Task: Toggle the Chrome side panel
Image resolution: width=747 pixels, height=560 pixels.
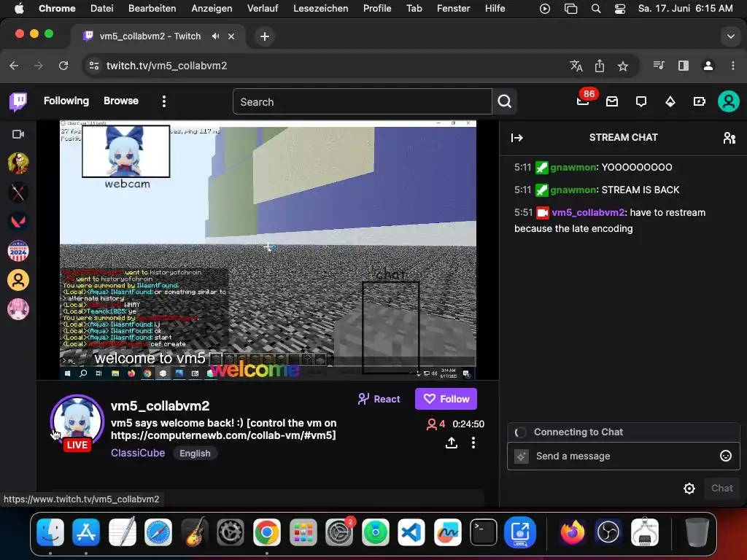Action: click(684, 66)
